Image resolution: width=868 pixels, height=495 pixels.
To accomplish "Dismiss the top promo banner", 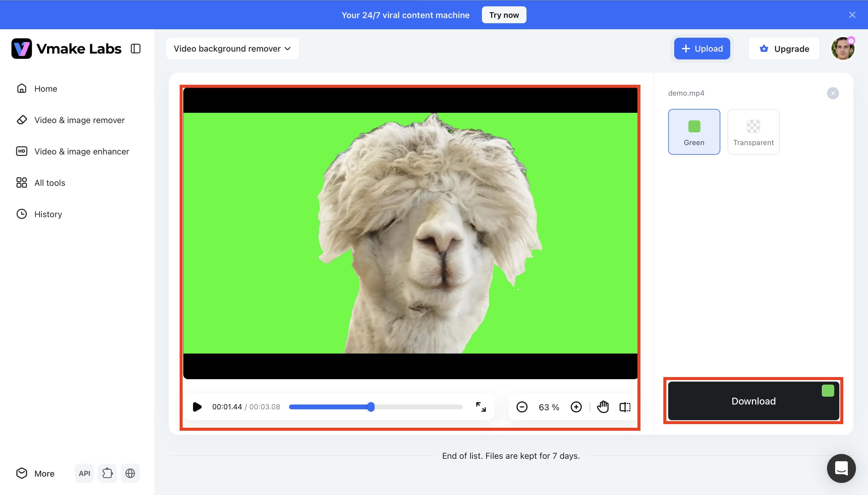I will [x=852, y=15].
